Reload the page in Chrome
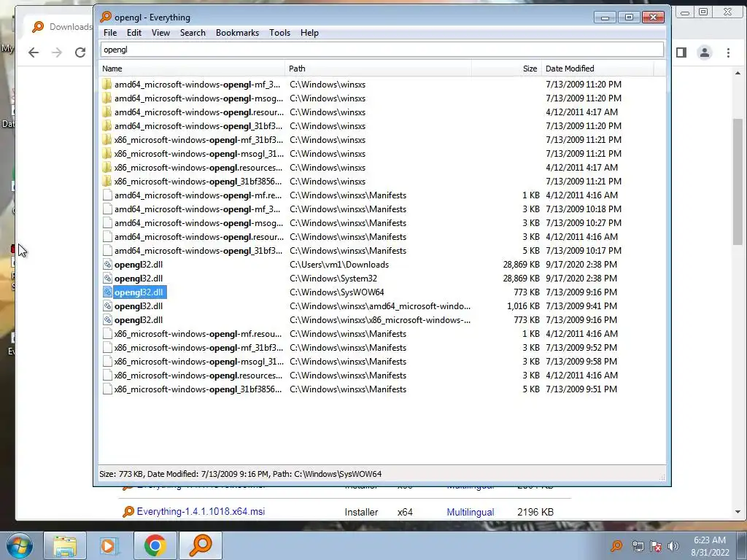Image resolution: width=747 pixels, height=560 pixels. click(80, 52)
